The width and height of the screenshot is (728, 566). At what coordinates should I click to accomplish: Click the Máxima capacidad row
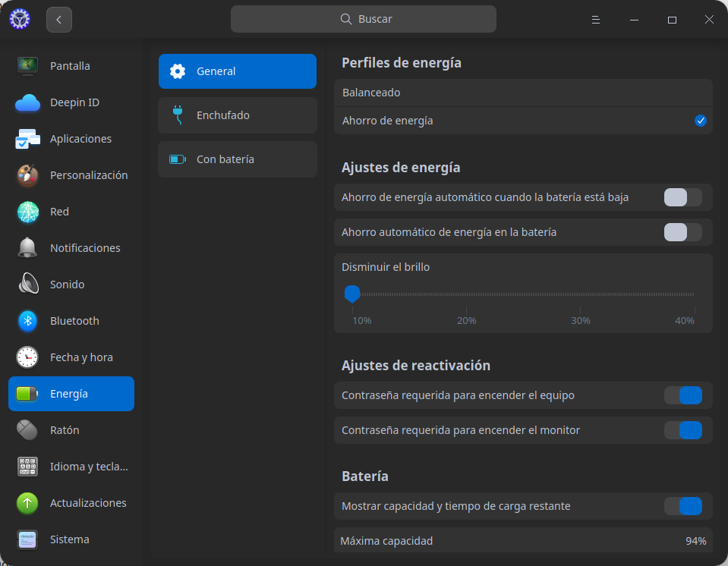(523, 540)
